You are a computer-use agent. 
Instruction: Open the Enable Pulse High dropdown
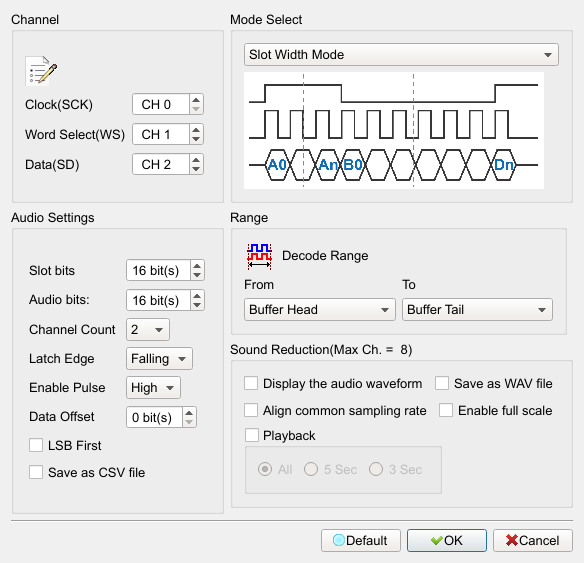click(x=153, y=388)
